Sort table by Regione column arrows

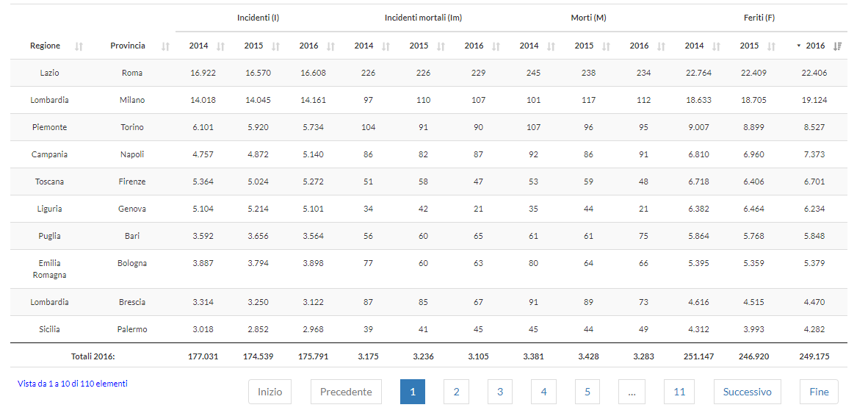[x=79, y=46]
